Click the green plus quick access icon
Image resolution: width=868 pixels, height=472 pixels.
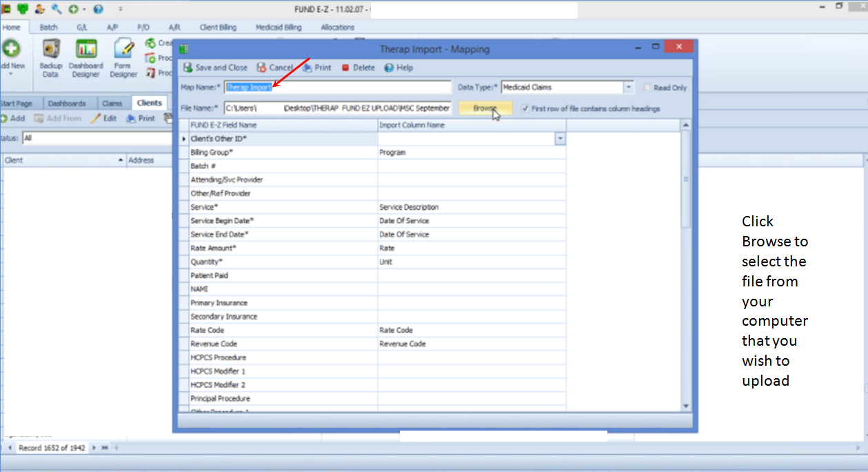point(72,9)
